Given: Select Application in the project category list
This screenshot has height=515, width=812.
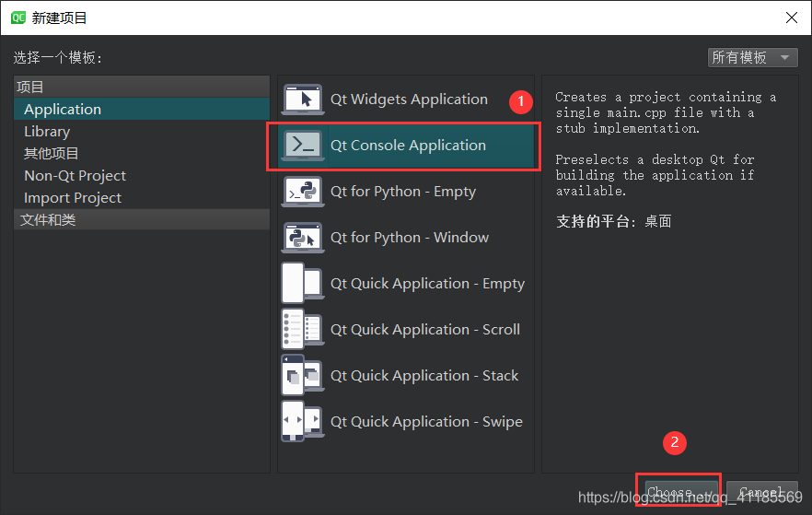Looking at the screenshot, I should pyautogui.click(x=142, y=110).
